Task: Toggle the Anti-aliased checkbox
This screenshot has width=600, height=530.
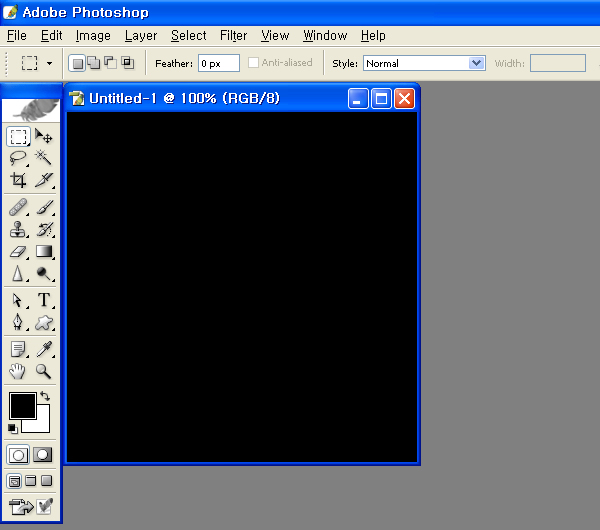Action: point(253,62)
